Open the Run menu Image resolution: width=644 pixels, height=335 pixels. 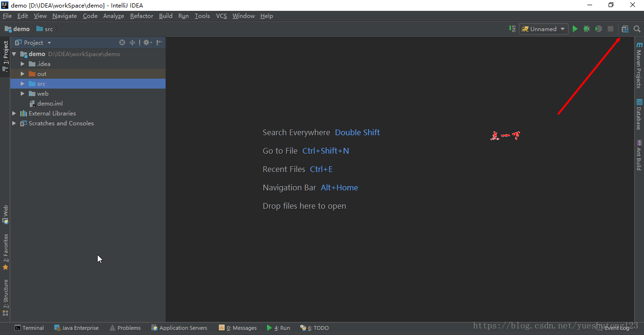[184, 16]
